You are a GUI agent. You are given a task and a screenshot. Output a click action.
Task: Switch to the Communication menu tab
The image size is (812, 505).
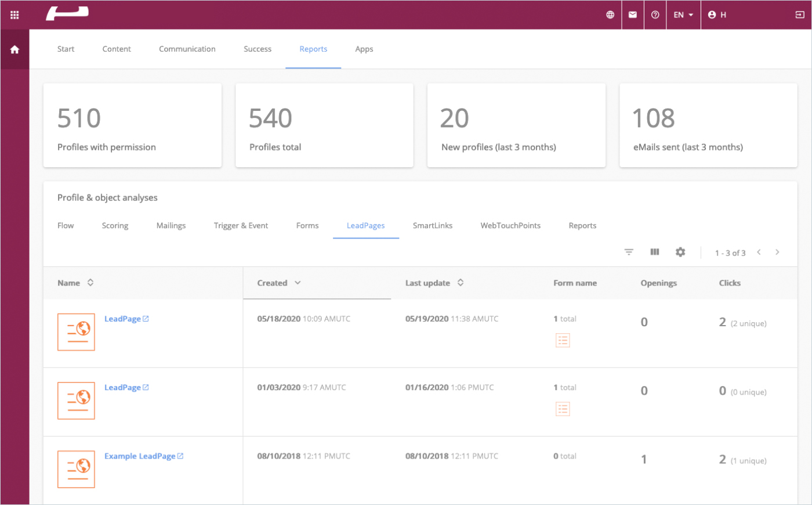pyautogui.click(x=187, y=49)
